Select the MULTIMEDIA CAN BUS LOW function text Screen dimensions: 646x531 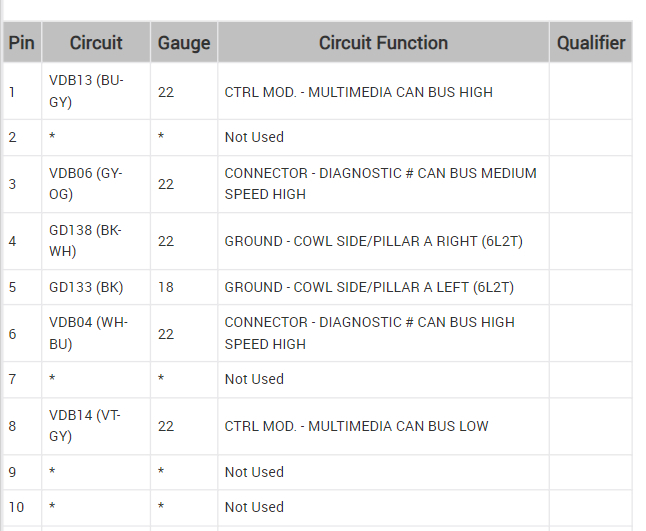[356, 426]
